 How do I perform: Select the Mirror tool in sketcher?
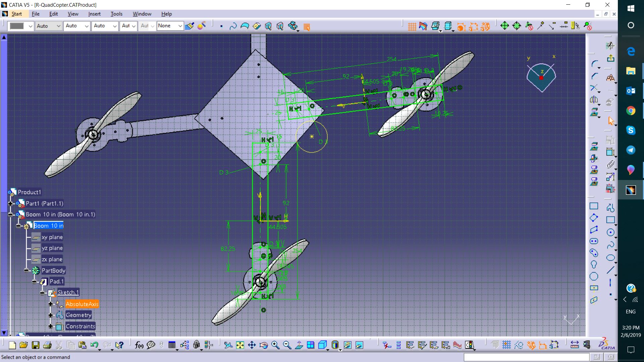(x=594, y=100)
